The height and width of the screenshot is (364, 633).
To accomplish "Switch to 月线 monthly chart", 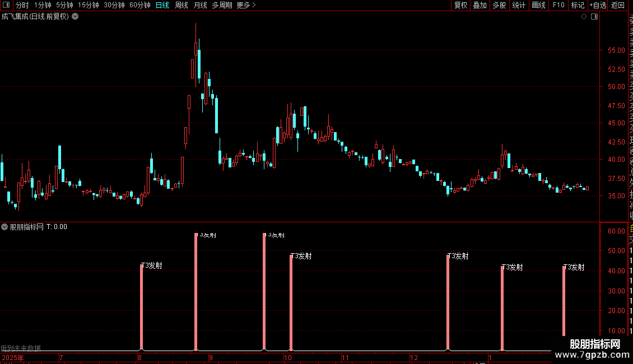I will coord(200,5).
